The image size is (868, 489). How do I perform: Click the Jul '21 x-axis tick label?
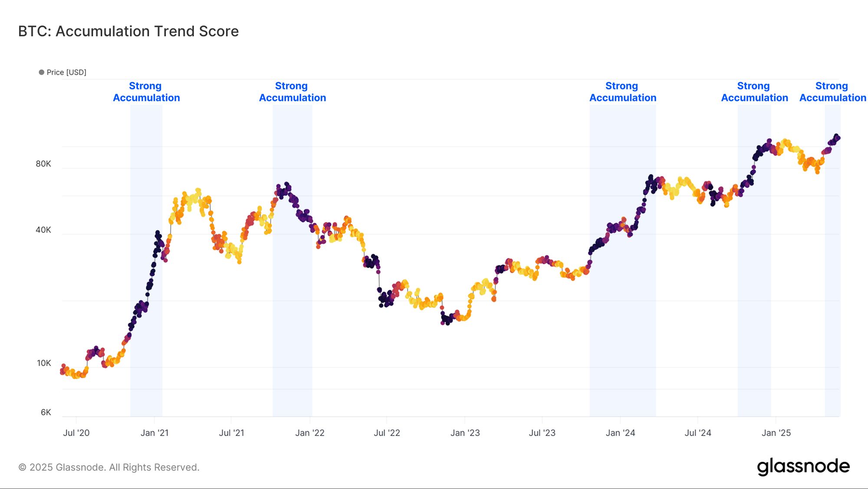(x=231, y=433)
